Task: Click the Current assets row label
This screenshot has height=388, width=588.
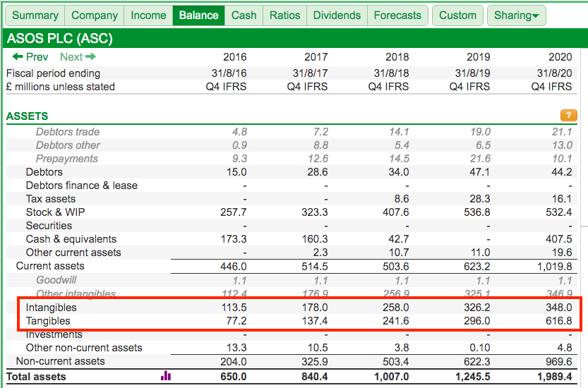Action: (50, 266)
